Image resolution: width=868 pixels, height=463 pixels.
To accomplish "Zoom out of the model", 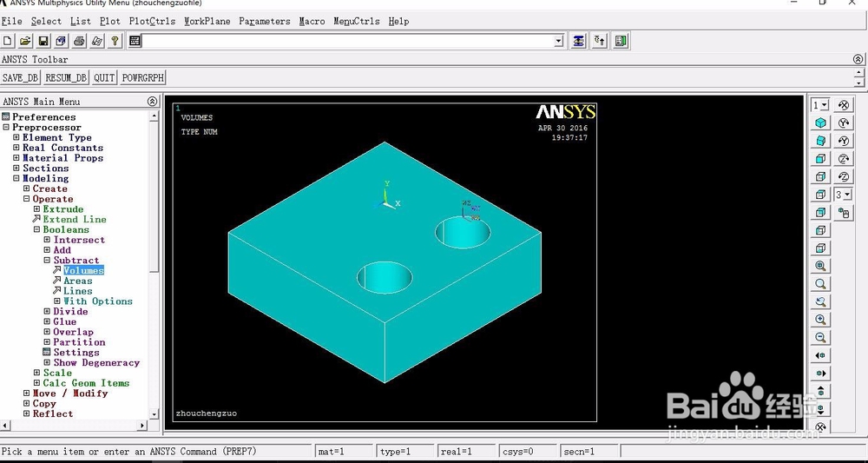I will coord(820,337).
